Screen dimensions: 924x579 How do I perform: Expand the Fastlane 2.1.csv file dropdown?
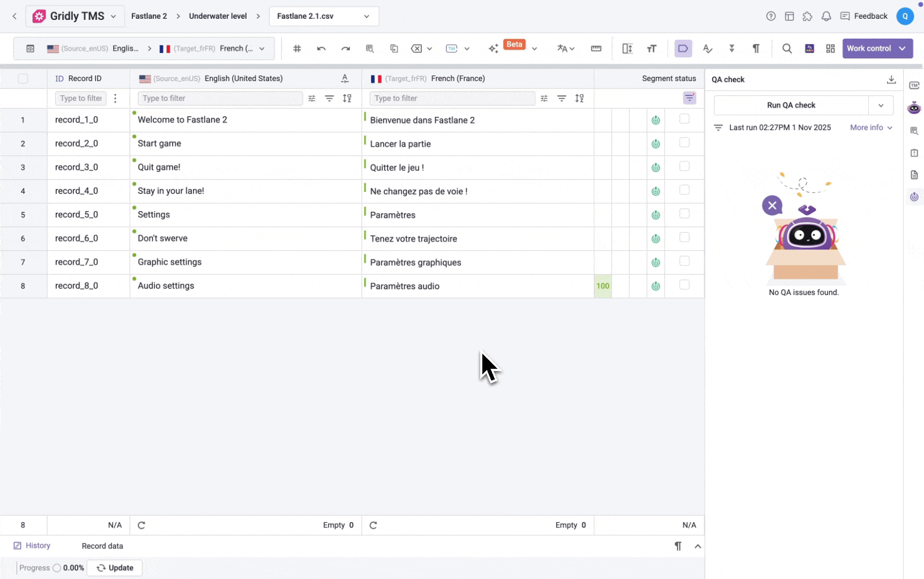click(x=367, y=16)
